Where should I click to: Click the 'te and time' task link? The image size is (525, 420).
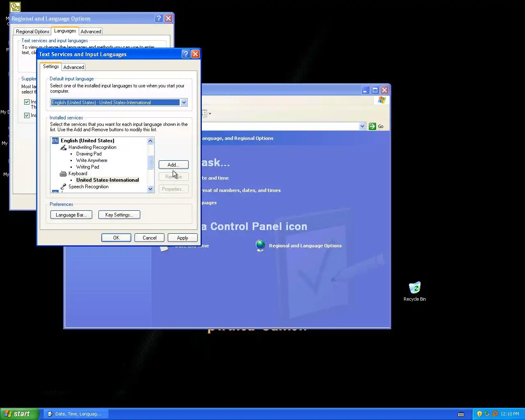coord(215,178)
